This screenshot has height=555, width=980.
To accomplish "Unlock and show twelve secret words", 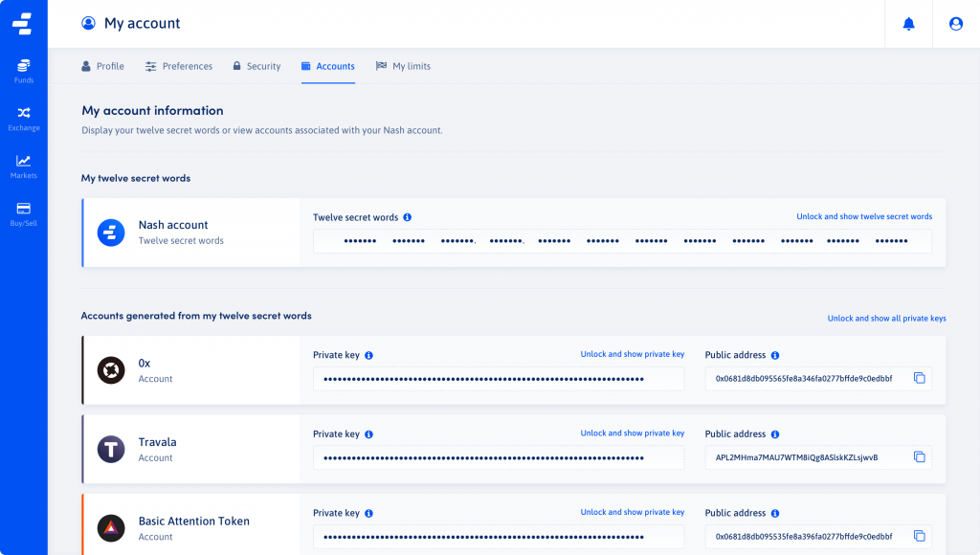I will point(863,216).
